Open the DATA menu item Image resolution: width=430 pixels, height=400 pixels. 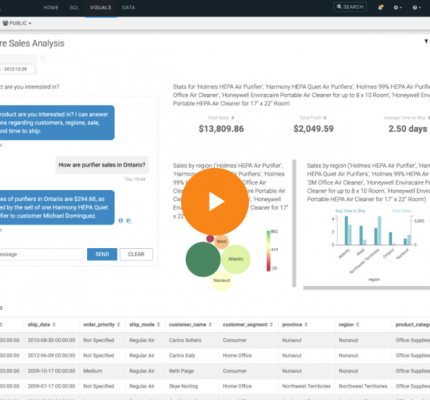(x=129, y=7)
